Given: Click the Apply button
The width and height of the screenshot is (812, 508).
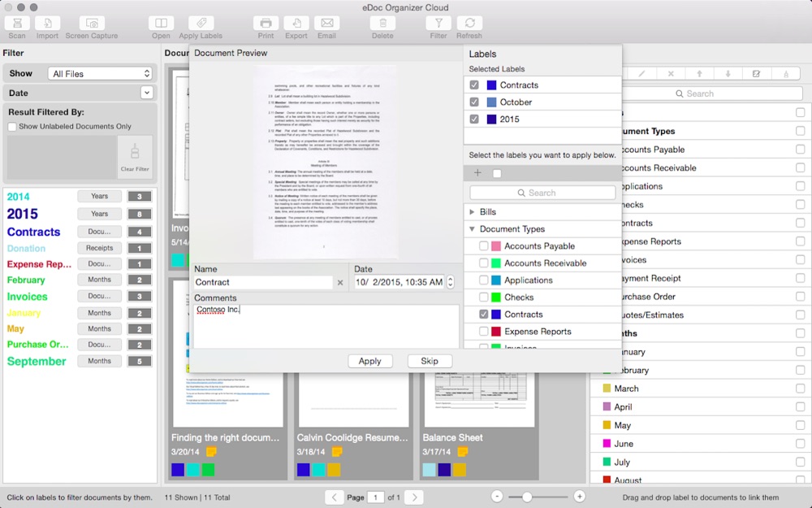Looking at the screenshot, I should [369, 361].
